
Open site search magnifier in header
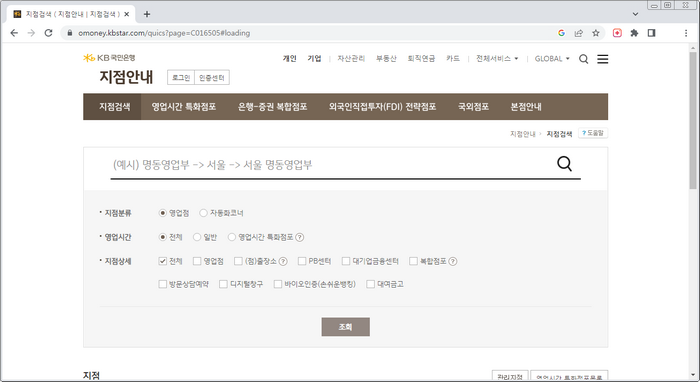pos(583,59)
